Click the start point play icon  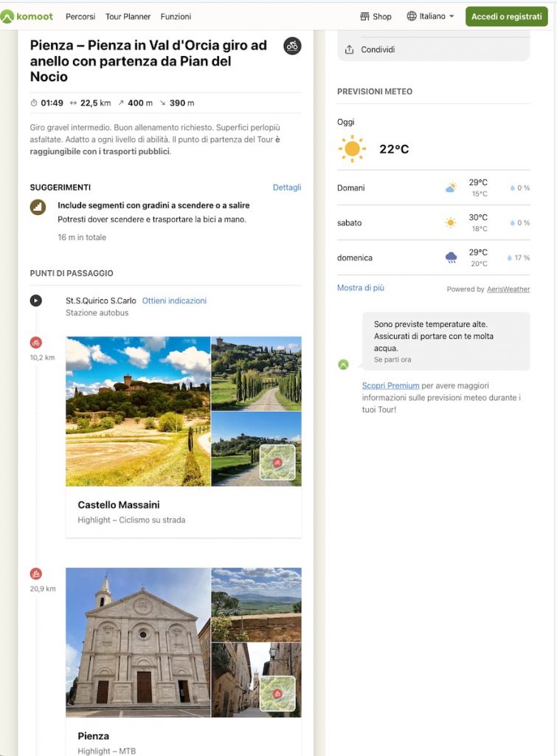(35, 300)
